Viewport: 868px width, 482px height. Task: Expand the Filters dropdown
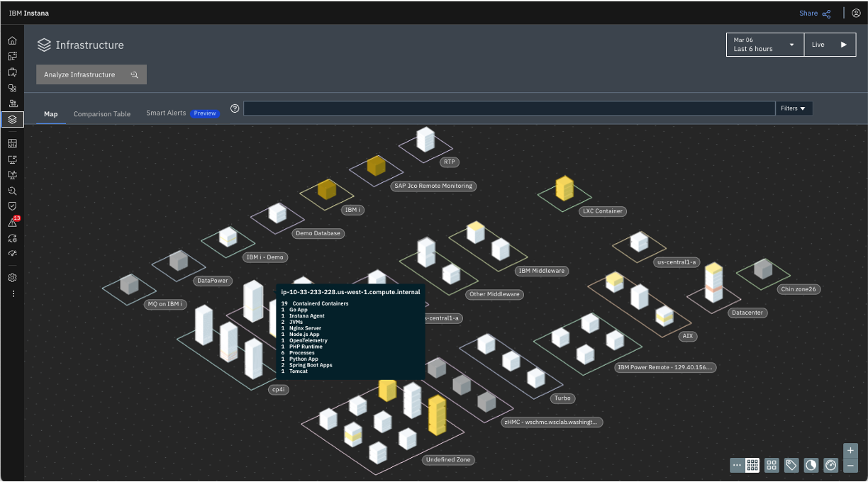pyautogui.click(x=794, y=108)
